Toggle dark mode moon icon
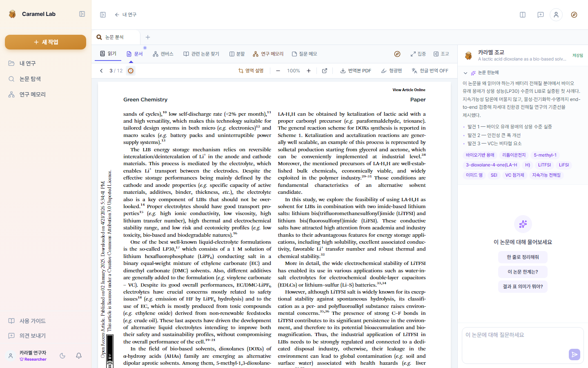The height and width of the screenshot is (368, 588). point(62,356)
